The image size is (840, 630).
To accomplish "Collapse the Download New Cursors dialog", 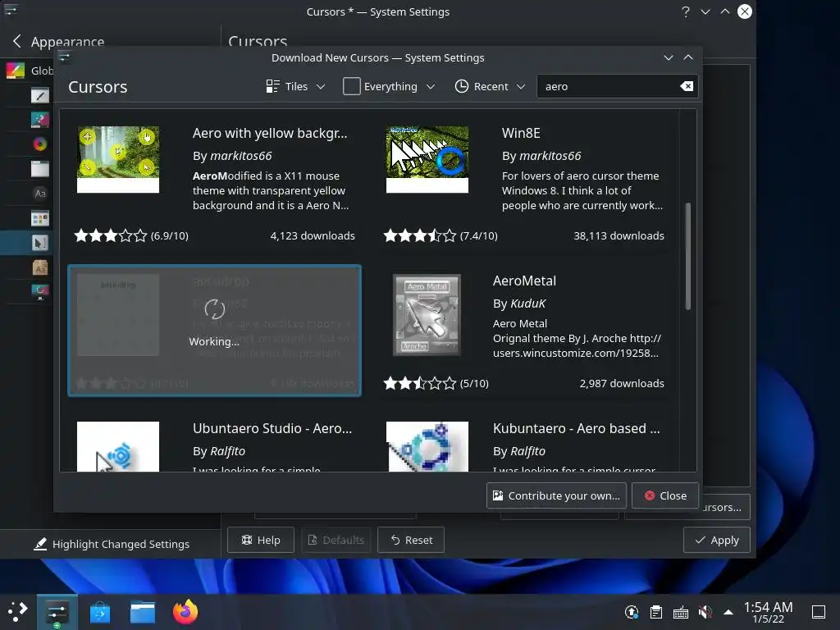I will 668,57.
